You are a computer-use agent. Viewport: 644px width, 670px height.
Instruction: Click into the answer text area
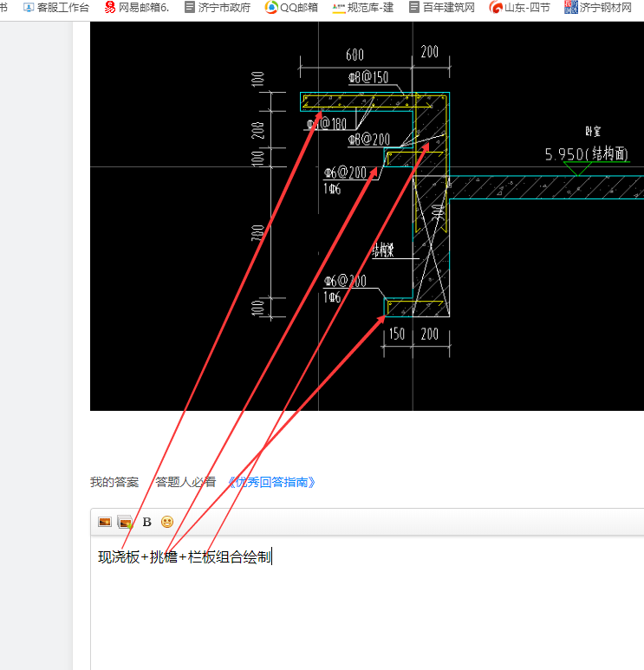click(368, 602)
